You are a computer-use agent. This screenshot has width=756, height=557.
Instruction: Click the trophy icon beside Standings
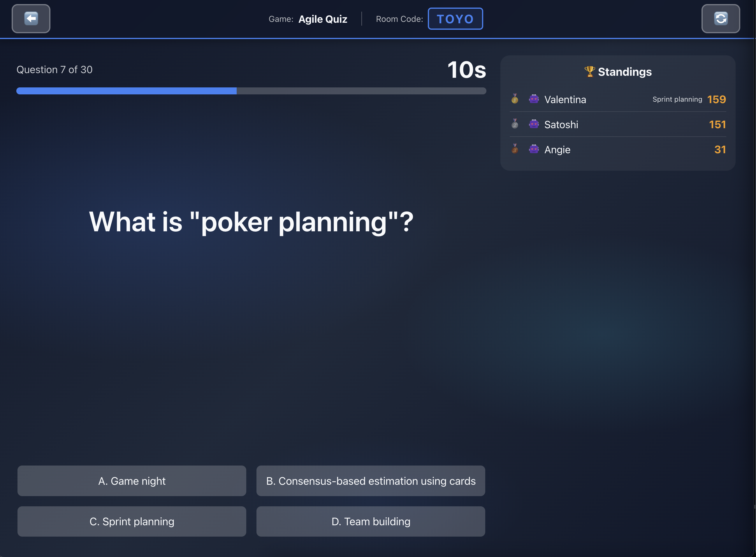point(589,71)
